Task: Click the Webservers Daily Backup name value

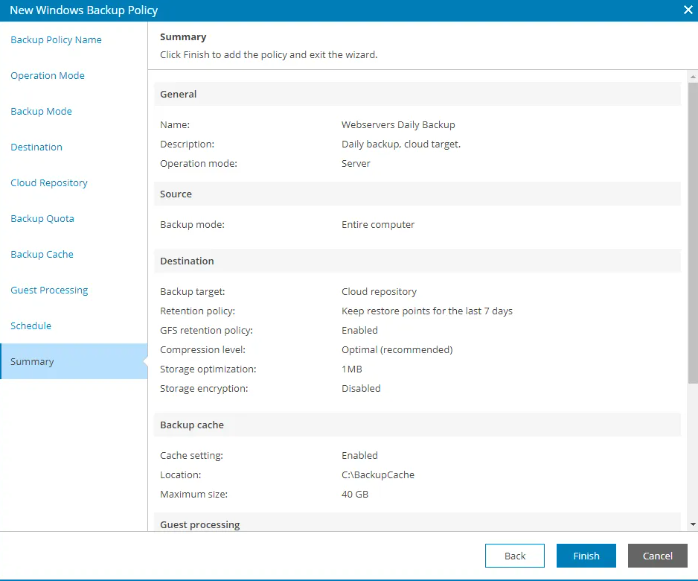Action: [398, 125]
